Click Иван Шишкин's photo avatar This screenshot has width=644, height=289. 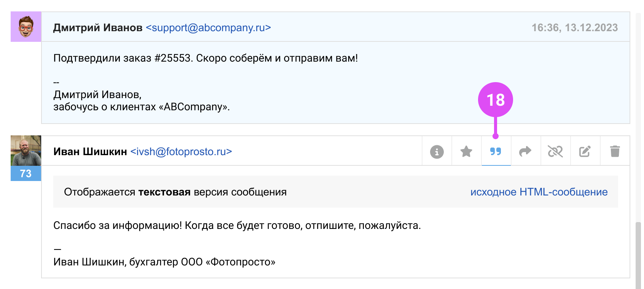click(x=26, y=151)
